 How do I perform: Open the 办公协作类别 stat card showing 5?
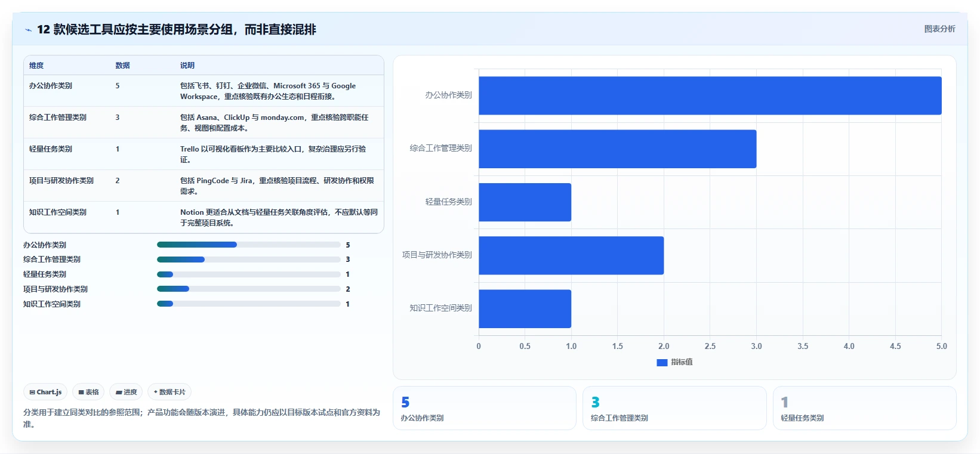485,408
